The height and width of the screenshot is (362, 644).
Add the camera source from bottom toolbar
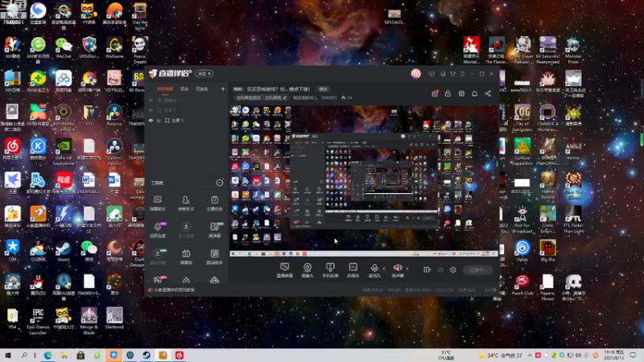[308, 270]
